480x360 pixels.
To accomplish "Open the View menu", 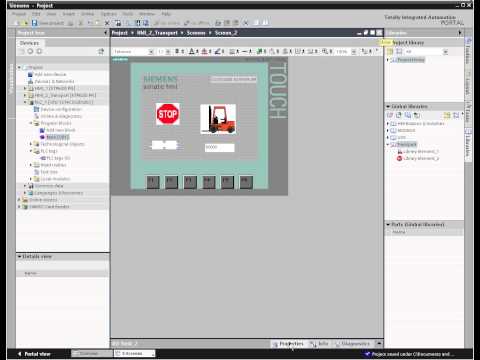I will (x=51, y=14).
